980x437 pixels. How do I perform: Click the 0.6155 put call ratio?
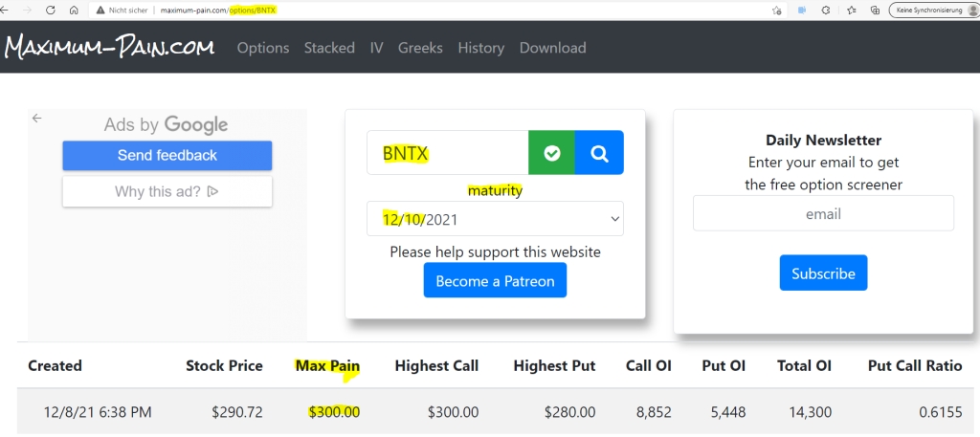[x=941, y=413]
